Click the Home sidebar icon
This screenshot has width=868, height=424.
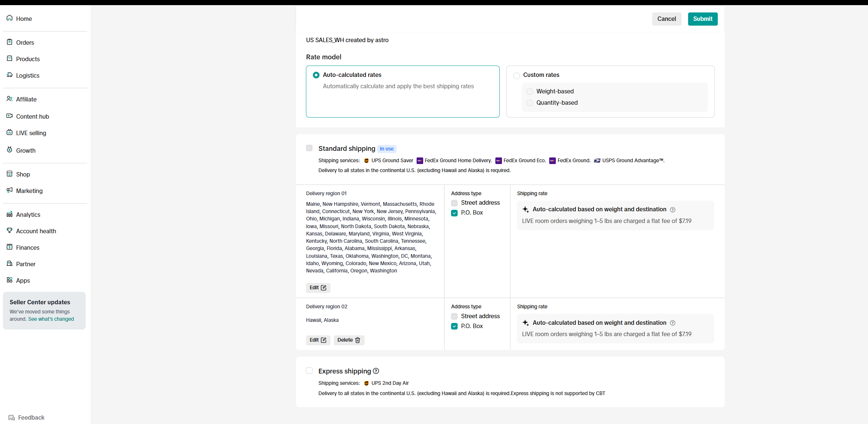(10, 18)
